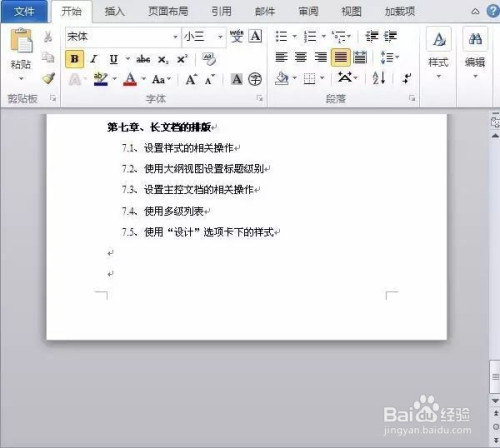Click the paragraph shading paint bucket
This screenshot has height=448, width=500.
pos(282,78)
